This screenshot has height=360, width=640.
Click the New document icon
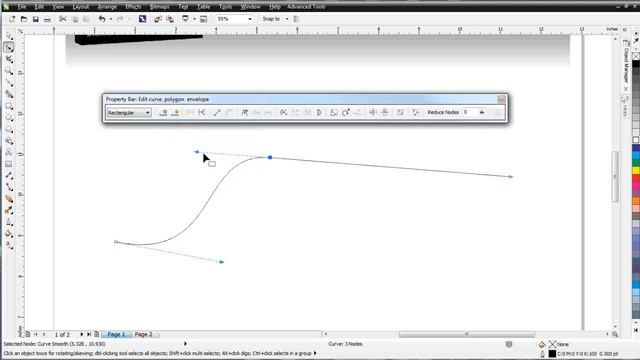pyautogui.click(x=12, y=19)
